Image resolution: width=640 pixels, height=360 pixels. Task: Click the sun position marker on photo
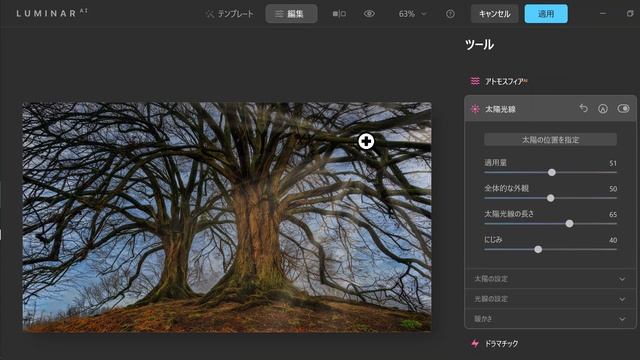pyautogui.click(x=366, y=141)
